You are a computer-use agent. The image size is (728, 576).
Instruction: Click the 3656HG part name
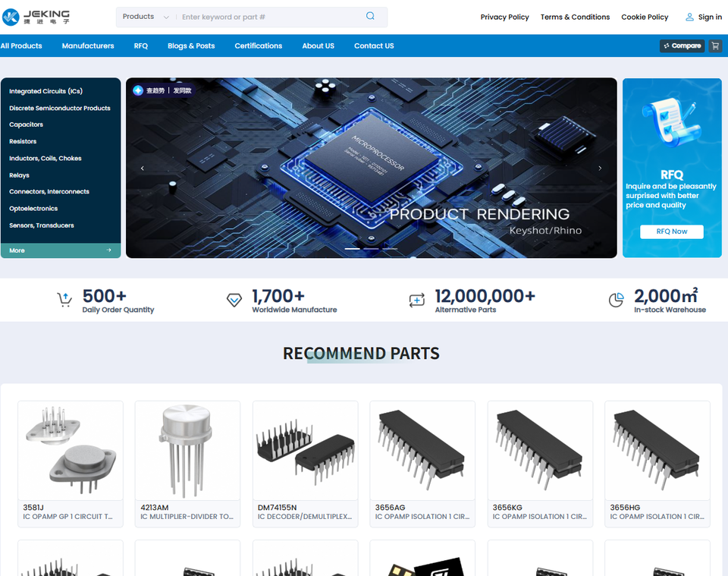[x=625, y=507]
